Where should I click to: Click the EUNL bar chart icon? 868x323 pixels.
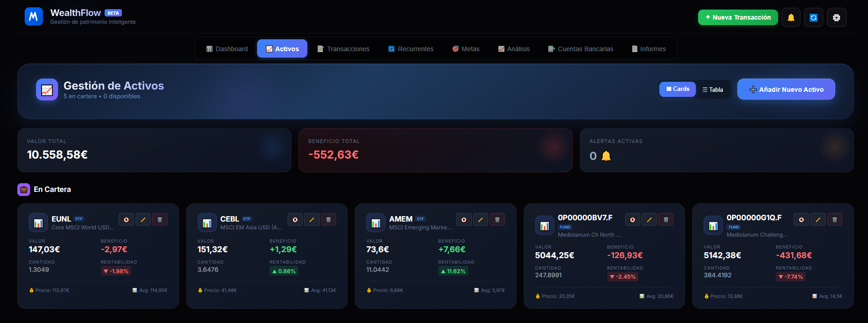click(x=38, y=223)
